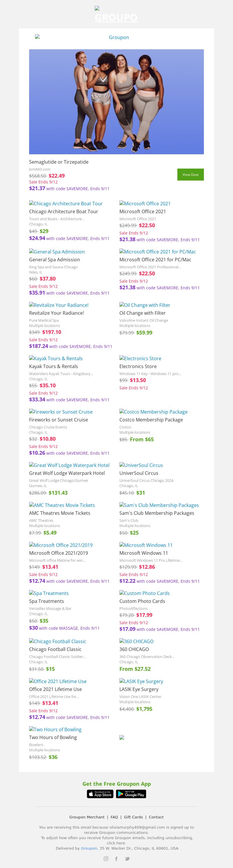Click the Twitter bird icon in footer
This screenshot has width=233, height=868.
tap(127, 859)
